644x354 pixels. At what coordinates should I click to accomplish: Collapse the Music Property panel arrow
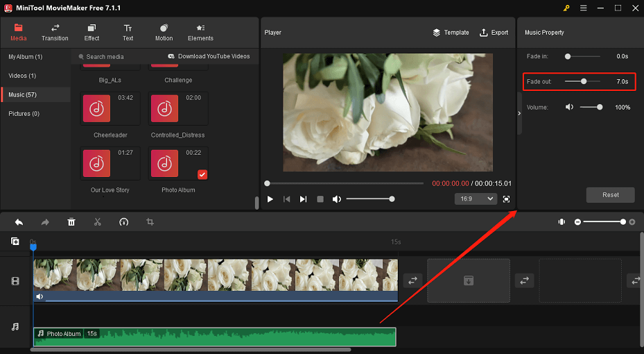[519, 113]
